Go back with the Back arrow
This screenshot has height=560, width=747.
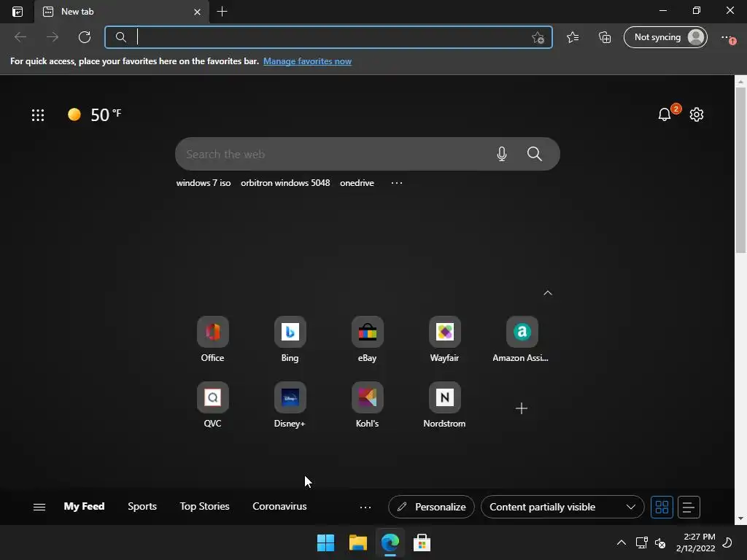point(20,37)
